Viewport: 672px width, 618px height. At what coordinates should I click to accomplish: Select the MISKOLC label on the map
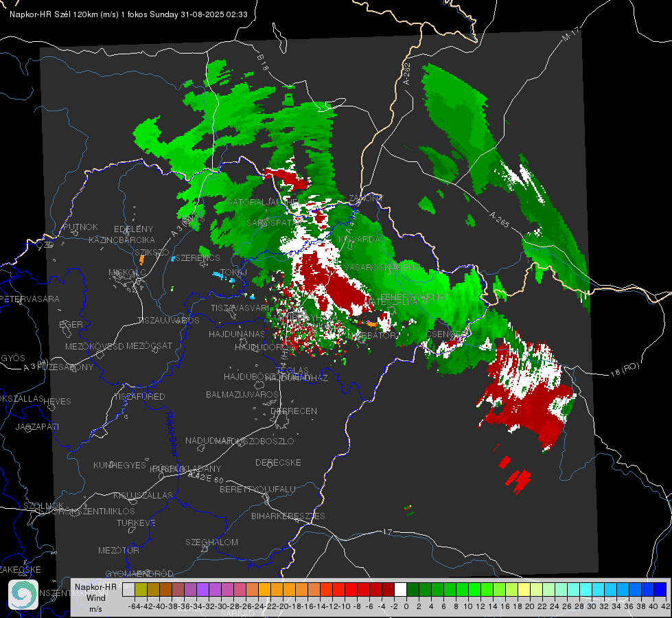tap(127, 273)
